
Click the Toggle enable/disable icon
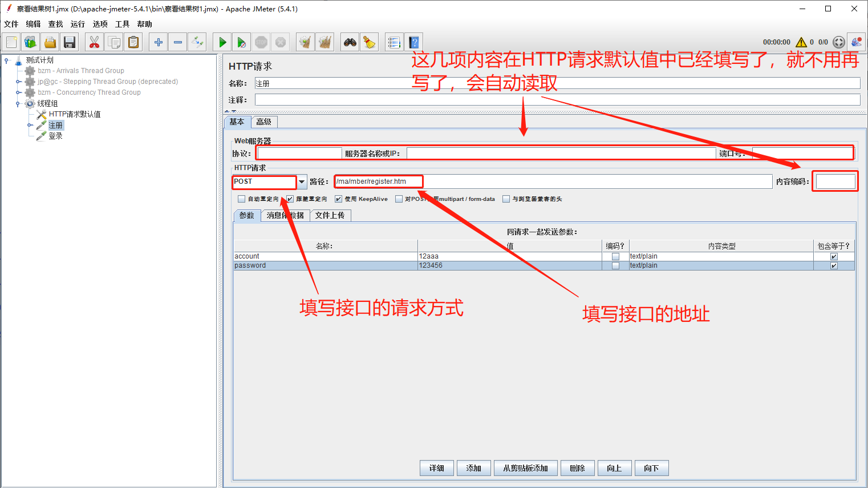pos(197,42)
